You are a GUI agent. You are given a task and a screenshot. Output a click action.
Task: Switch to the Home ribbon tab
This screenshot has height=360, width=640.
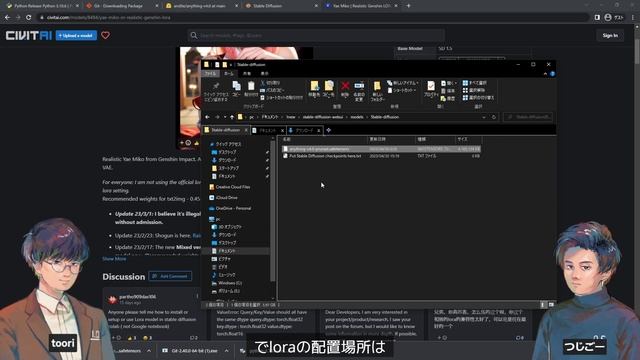click(x=229, y=73)
